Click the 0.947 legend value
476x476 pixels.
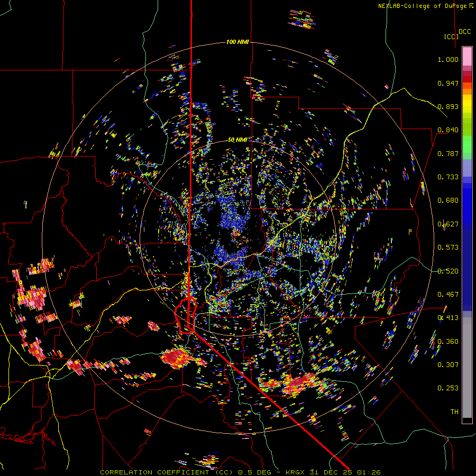point(448,83)
